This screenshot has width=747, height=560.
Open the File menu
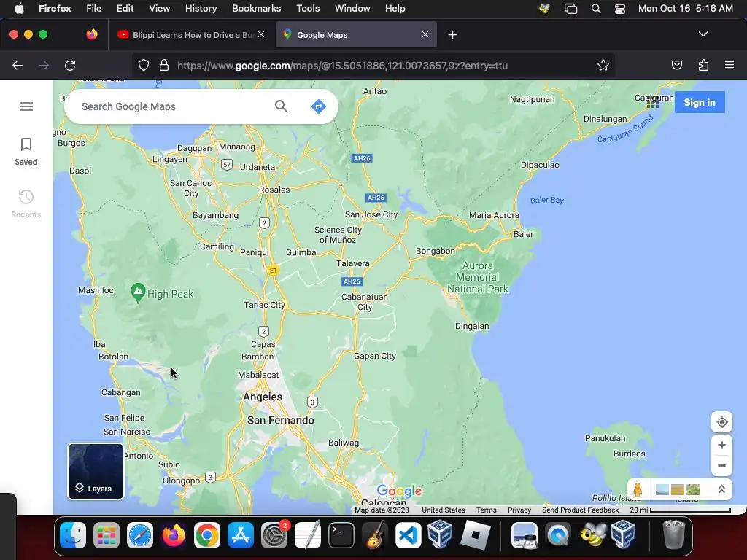coord(93,8)
